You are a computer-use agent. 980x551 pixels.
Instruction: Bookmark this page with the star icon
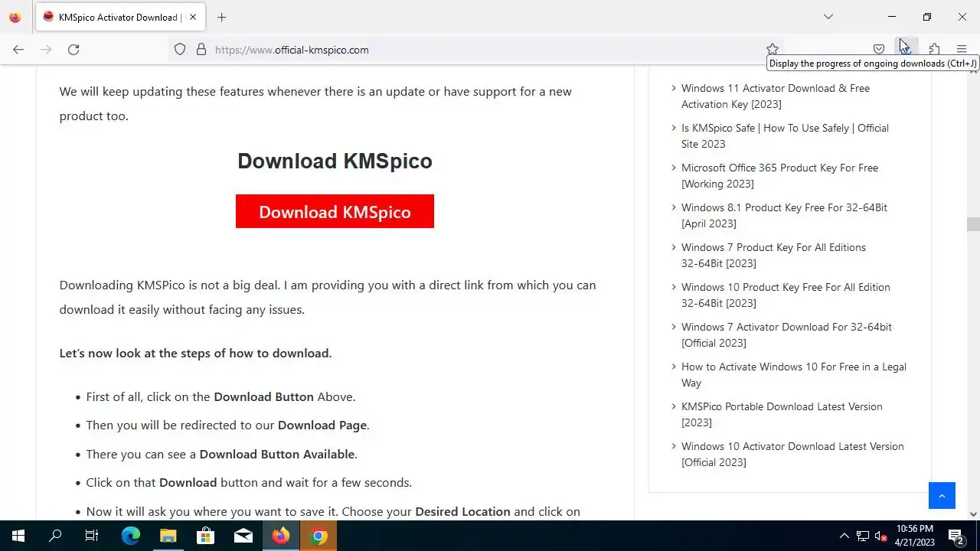tap(773, 50)
